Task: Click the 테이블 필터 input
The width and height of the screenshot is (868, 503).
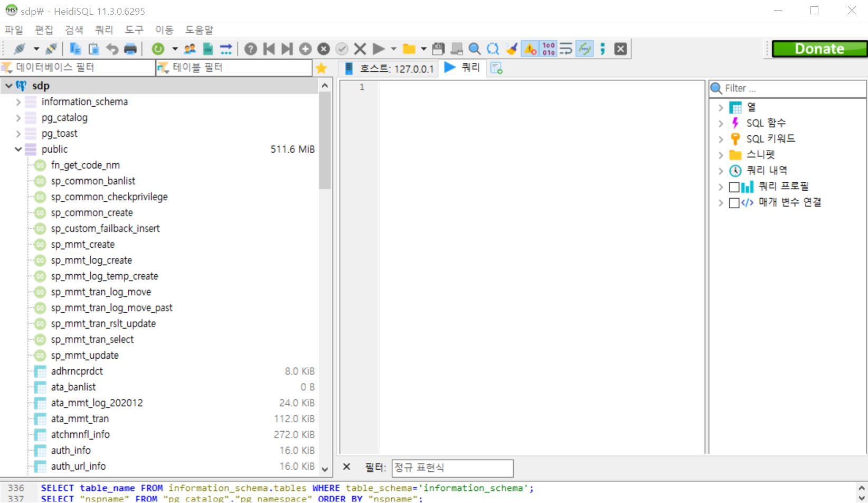Action: click(x=235, y=68)
